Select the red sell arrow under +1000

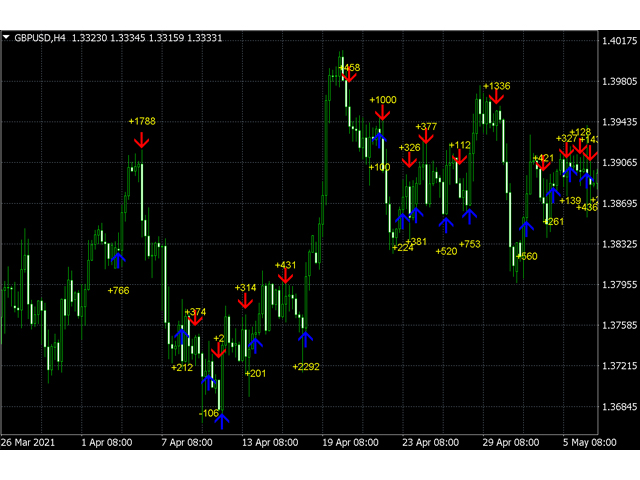(382, 112)
